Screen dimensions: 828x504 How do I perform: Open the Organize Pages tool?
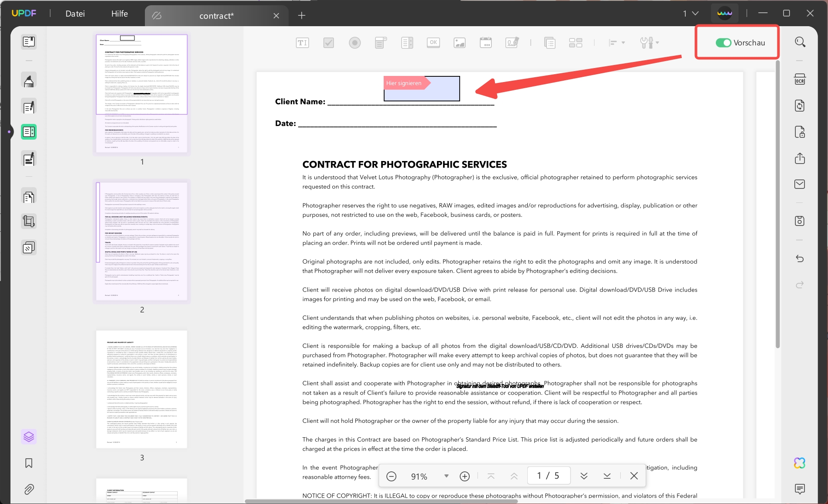tap(29, 197)
